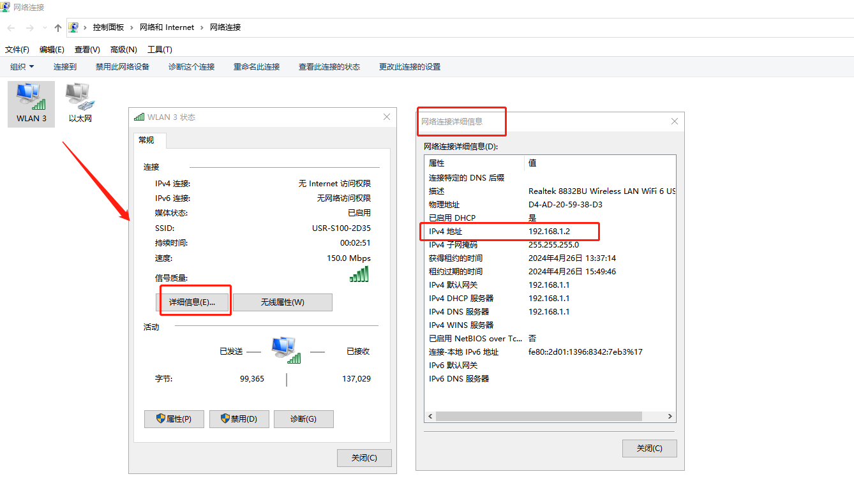Expand the 组织 dropdown menu
The height and width of the screenshot is (504, 854).
tap(22, 67)
